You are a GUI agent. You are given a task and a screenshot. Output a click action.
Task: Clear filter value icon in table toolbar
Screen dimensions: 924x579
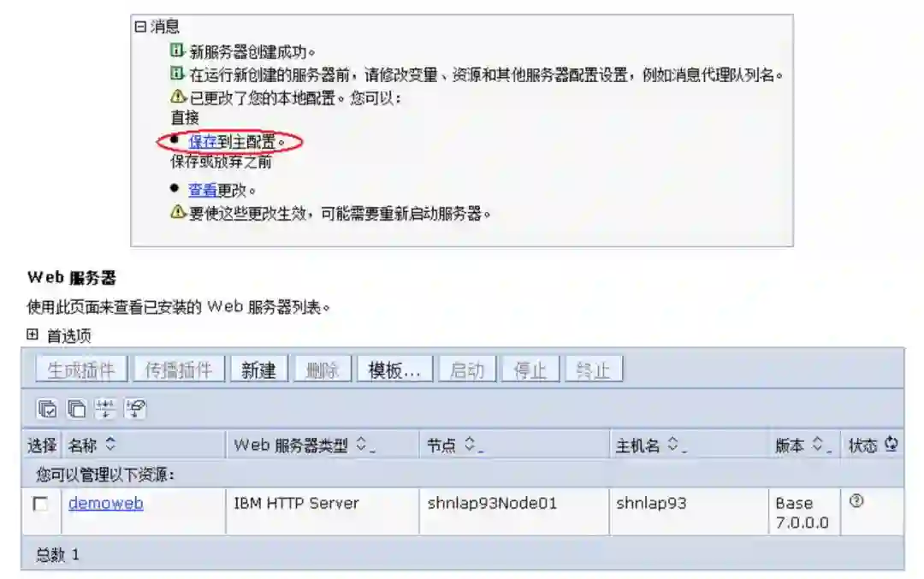coord(135,408)
